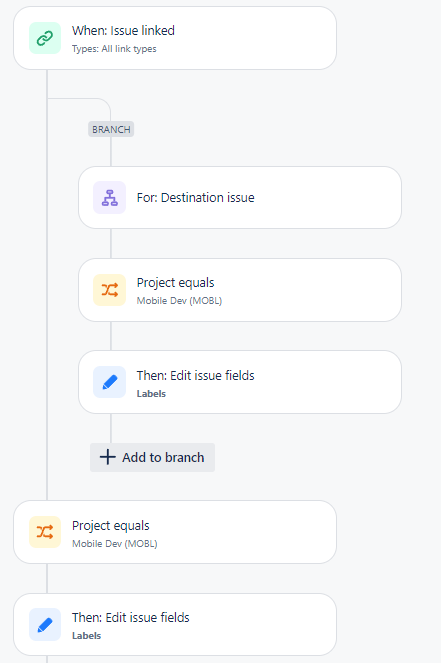
Task: Open the 'For: Destination issue' branch component
Action: point(240,197)
